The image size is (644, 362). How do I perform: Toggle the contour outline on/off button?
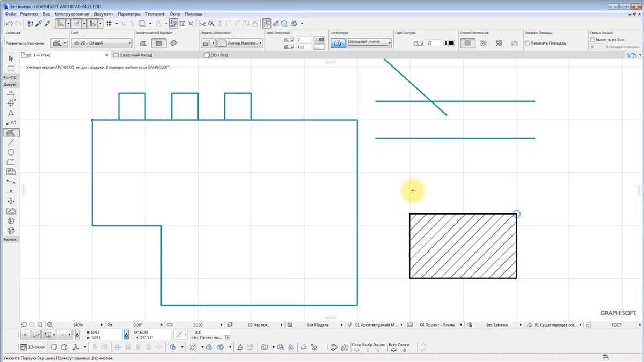pyautogui.click(x=338, y=43)
